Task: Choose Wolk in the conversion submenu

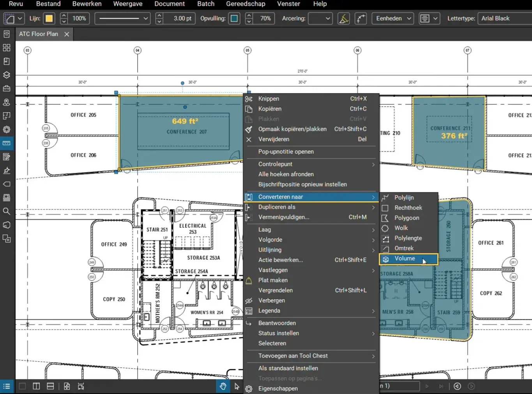Action: (408, 228)
